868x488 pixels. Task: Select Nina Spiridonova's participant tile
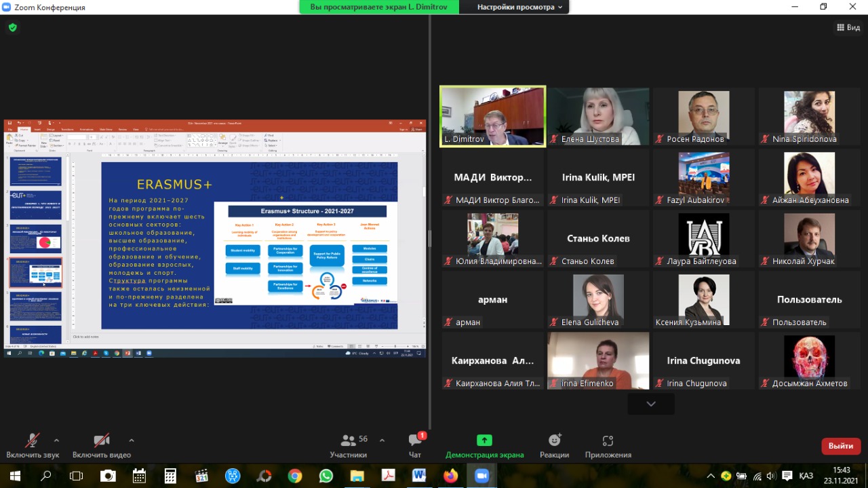point(809,116)
